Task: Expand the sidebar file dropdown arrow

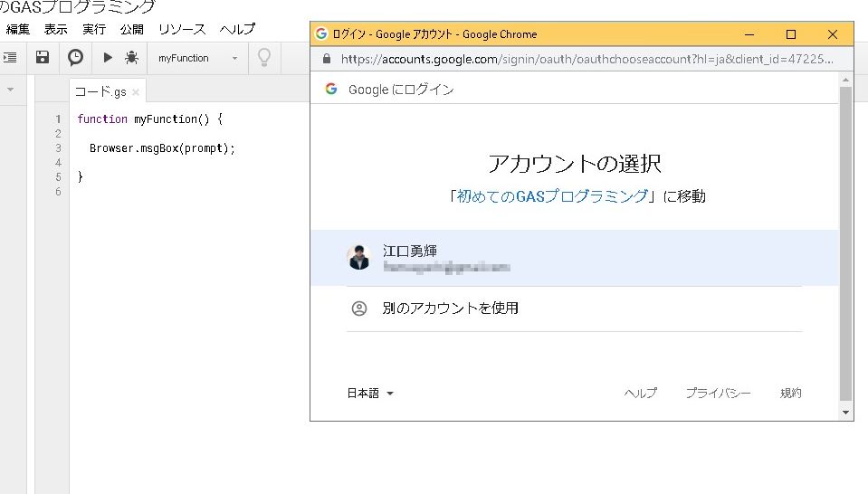Action: [10, 90]
